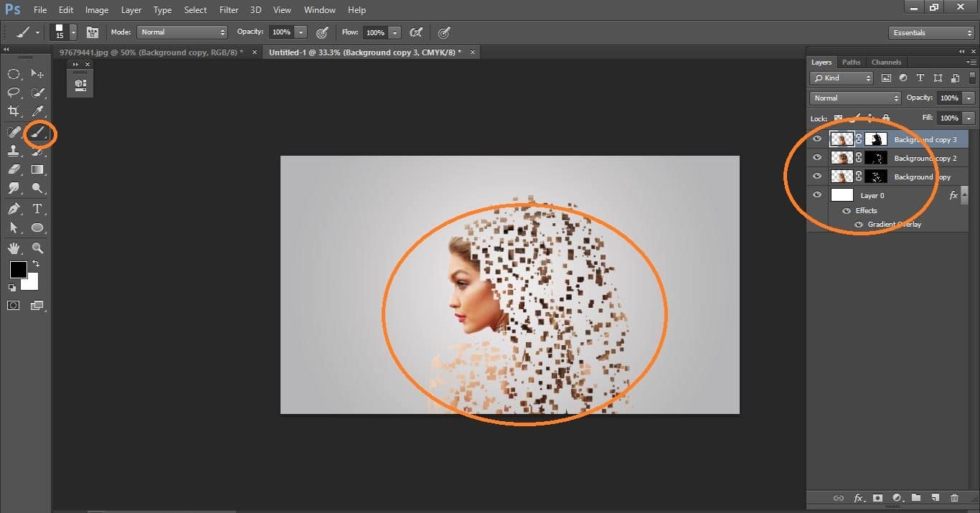
Task: Click the black foreground color swatch
Action: tap(18, 270)
